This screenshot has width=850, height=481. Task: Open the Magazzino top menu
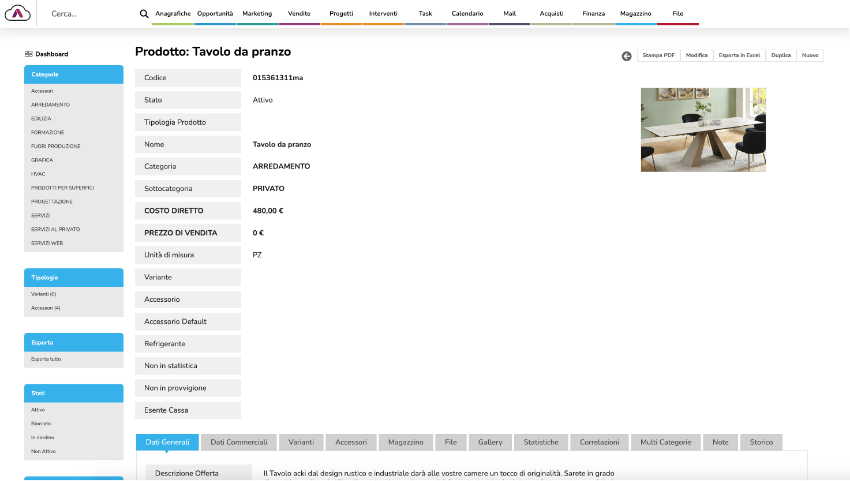click(635, 14)
